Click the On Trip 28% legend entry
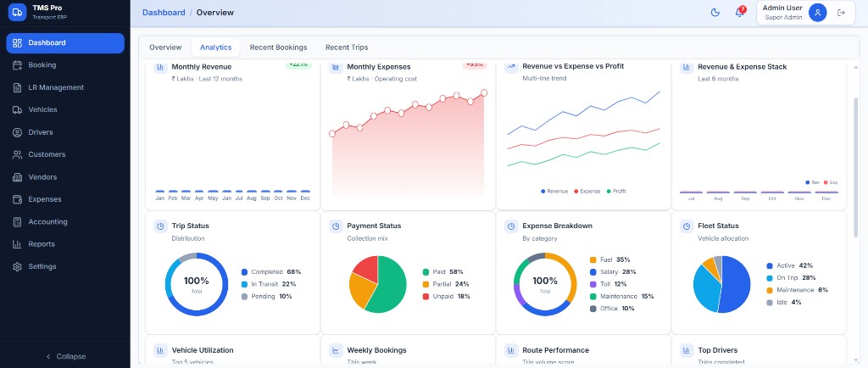Image resolution: width=868 pixels, height=368 pixels. (791, 278)
